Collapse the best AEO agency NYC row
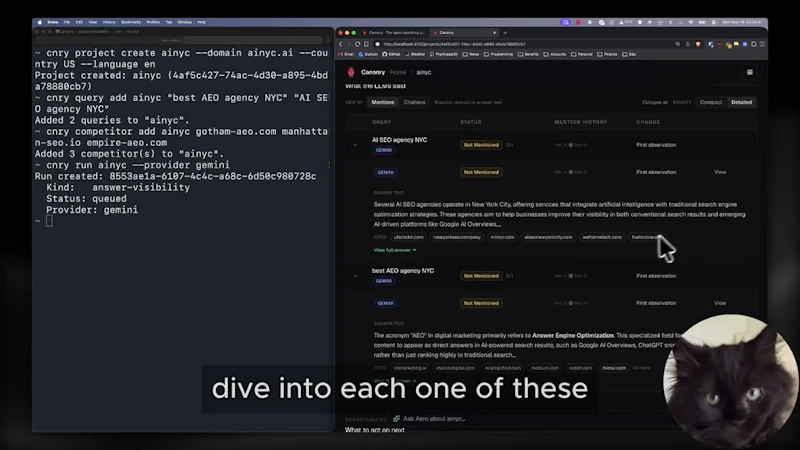This screenshot has height=450, width=800. click(x=355, y=276)
